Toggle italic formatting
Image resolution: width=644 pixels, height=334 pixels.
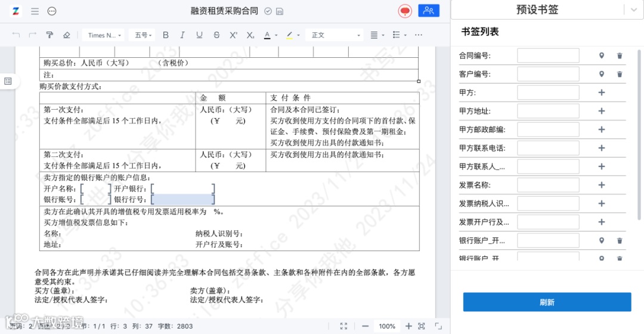tap(182, 35)
